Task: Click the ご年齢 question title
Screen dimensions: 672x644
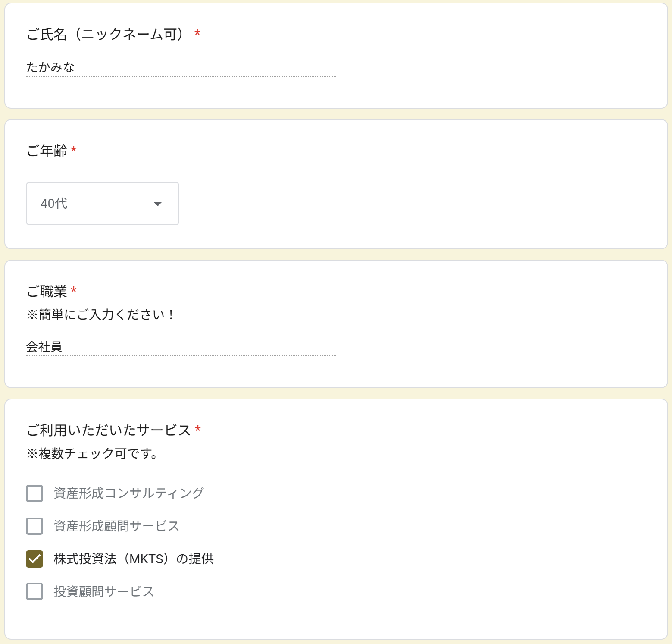Action: coord(47,151)
